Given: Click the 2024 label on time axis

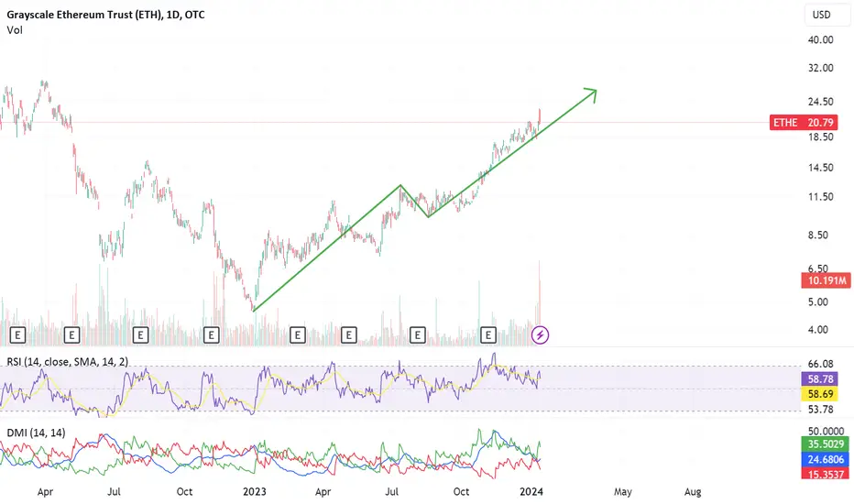Looking at the screenshot, I should tap(531, 491).
